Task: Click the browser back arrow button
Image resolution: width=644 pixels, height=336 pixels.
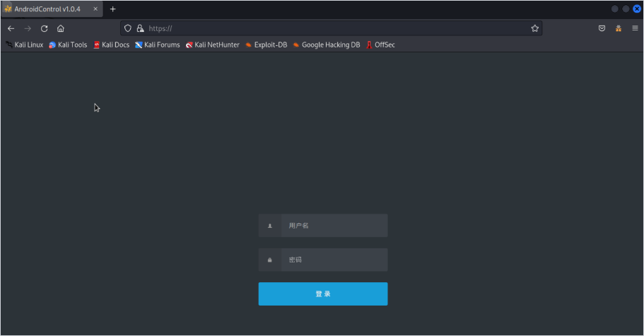Action: point(11,28)
